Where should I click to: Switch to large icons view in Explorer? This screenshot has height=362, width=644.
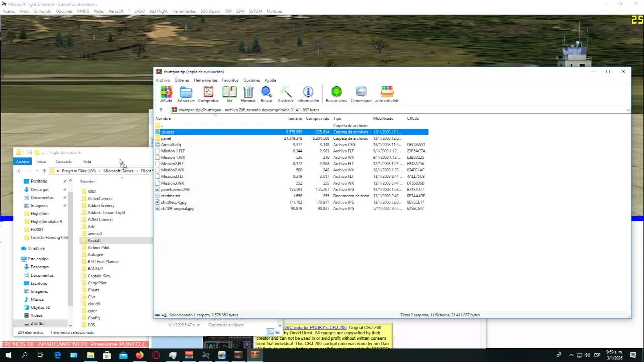click(x=278, y=332)
